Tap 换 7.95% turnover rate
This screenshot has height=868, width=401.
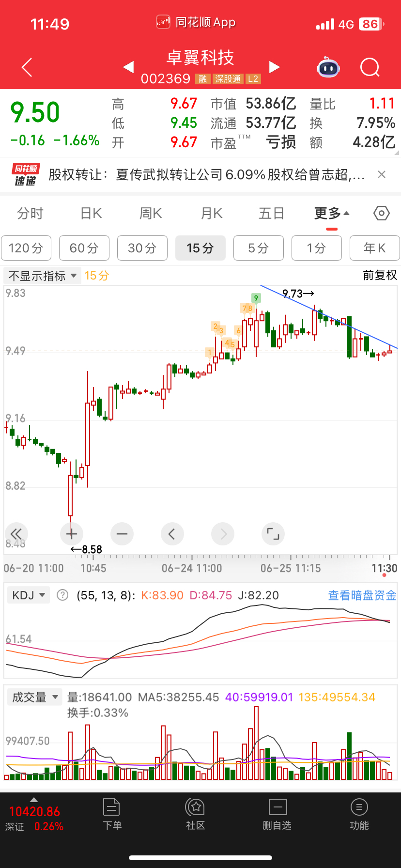353,123
